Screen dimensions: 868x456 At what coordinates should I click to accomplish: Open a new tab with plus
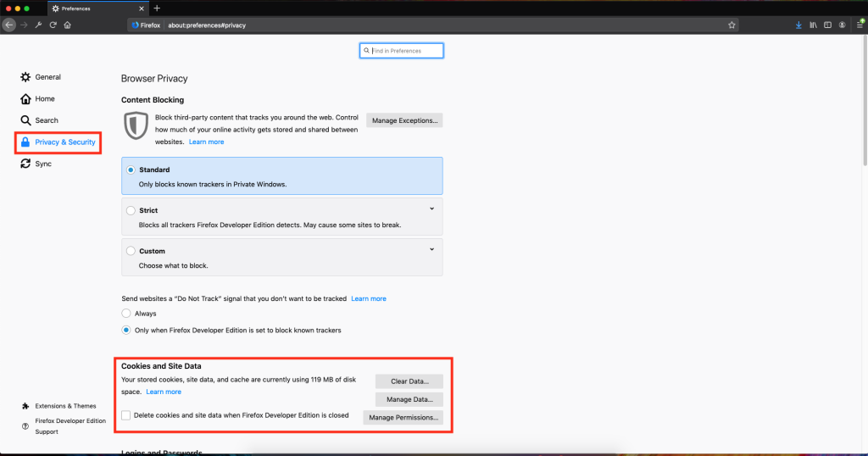(x=157, y=8)
